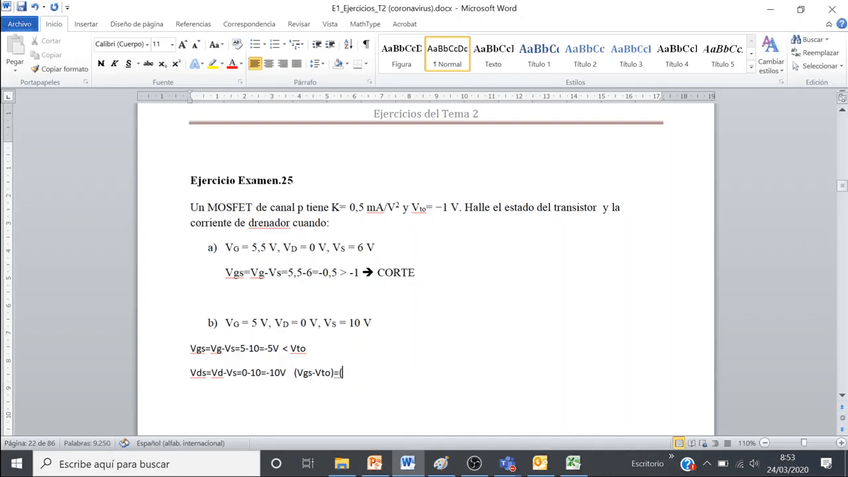Click the text effects glowing A icon
Image resolution: width=848 pixels, height=477 pixels.
(194, 64)
